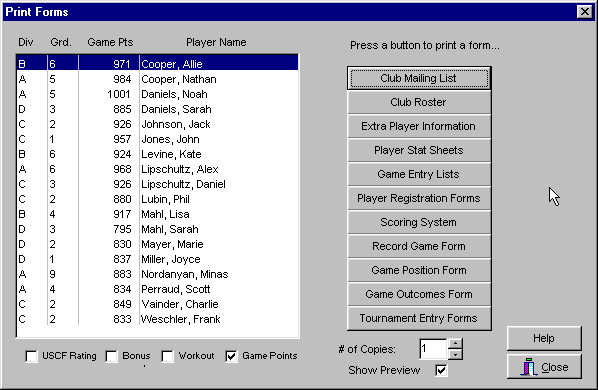
Task: Increase the number of copies with up arrow
Action: click(455, 344)
